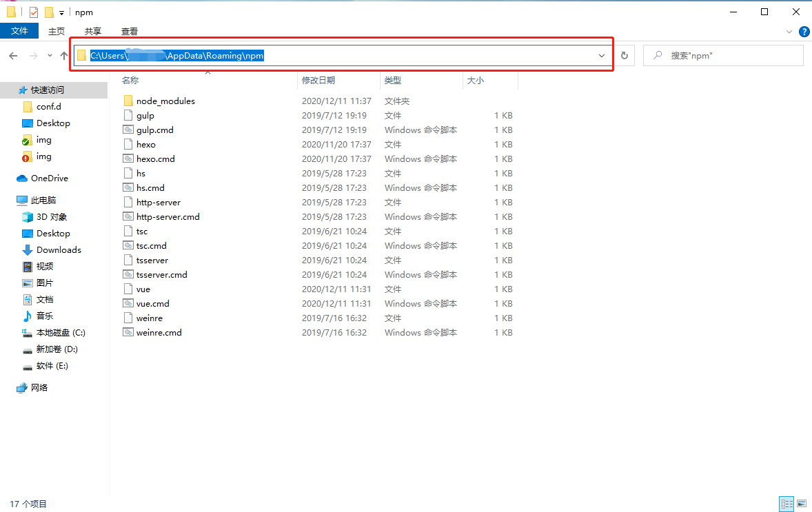Refresh the npm folder view
This screenshot has height=512, width=812.
(x=624, y=55)
